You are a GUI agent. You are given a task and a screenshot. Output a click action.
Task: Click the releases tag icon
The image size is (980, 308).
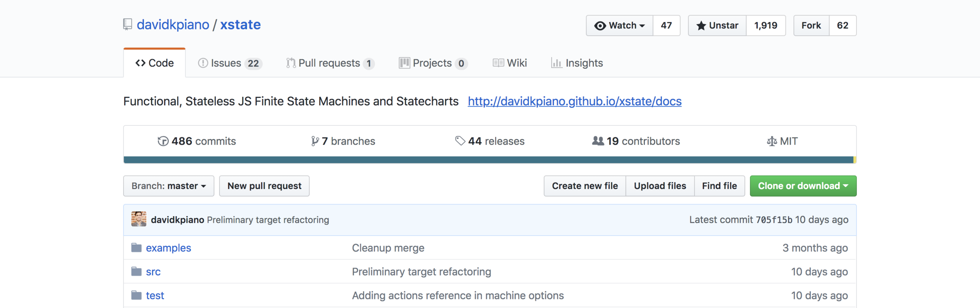pos(460,141)
